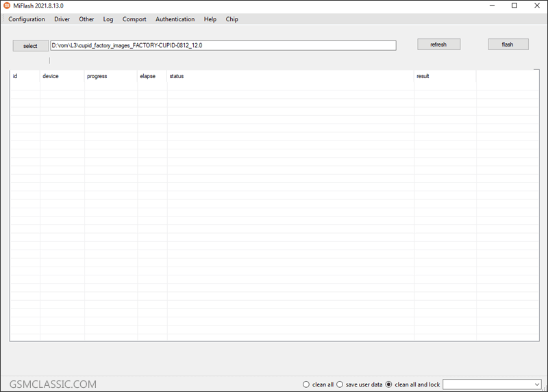This screenshot has width=548, height=392.
Task: Open the Log menu
Action: point(108,19)
